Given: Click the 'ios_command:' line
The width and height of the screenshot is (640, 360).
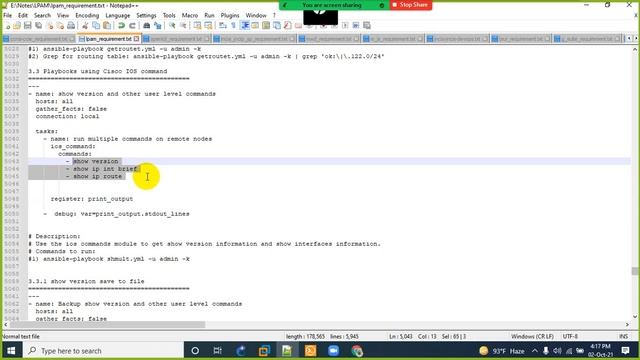Looking at the screenshot, I should point(73,146).
